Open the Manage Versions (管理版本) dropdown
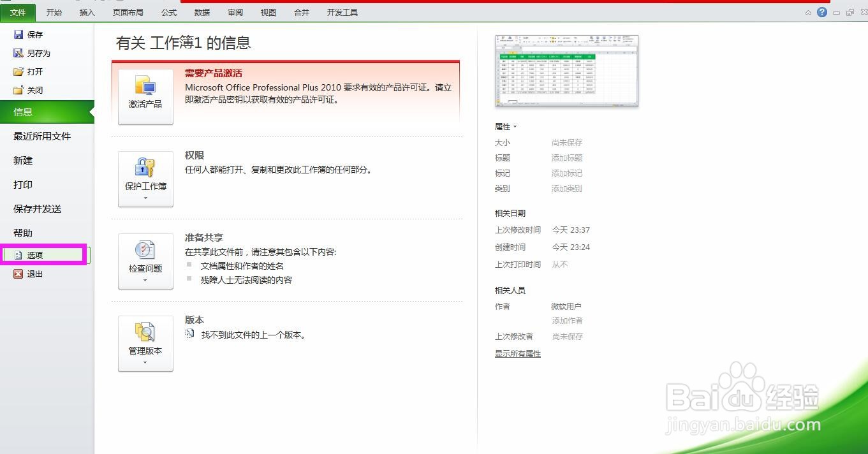The width and height of the screenshot is (868, 454). pos(145,343)
